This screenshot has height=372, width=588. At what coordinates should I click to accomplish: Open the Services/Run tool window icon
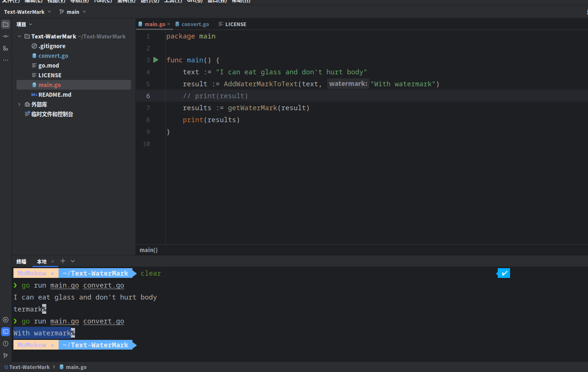(6, 320)
